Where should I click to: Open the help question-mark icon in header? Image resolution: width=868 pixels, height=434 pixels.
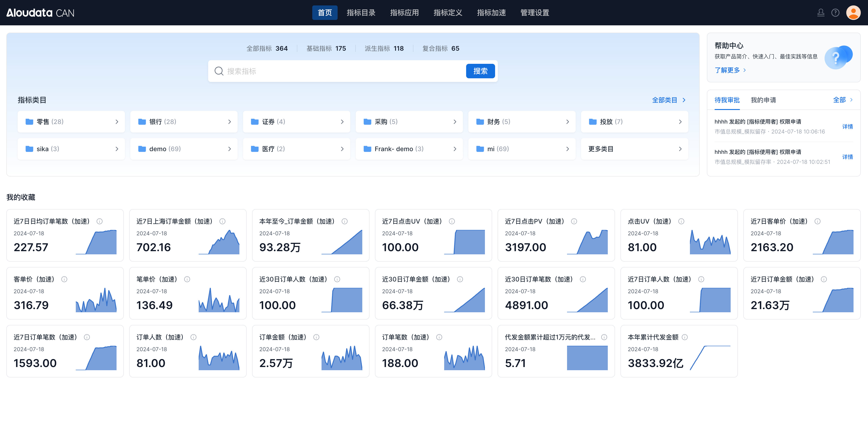[835, 13]
